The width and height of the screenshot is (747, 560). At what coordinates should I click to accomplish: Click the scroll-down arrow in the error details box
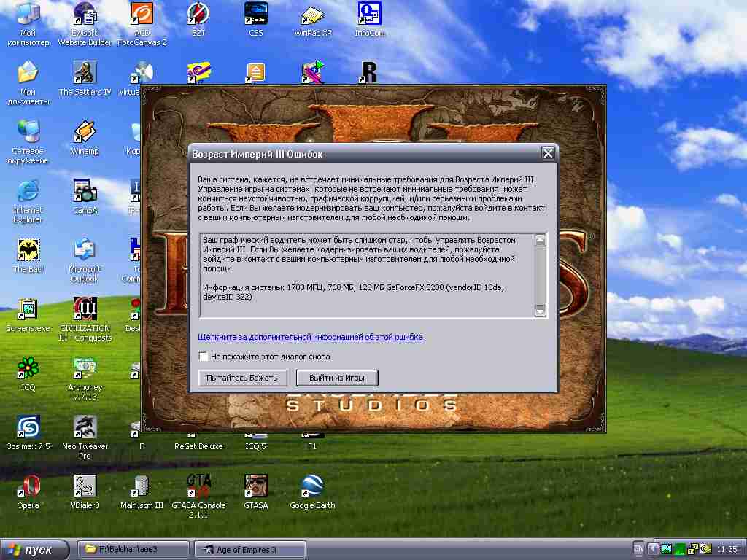pos(540,311)
